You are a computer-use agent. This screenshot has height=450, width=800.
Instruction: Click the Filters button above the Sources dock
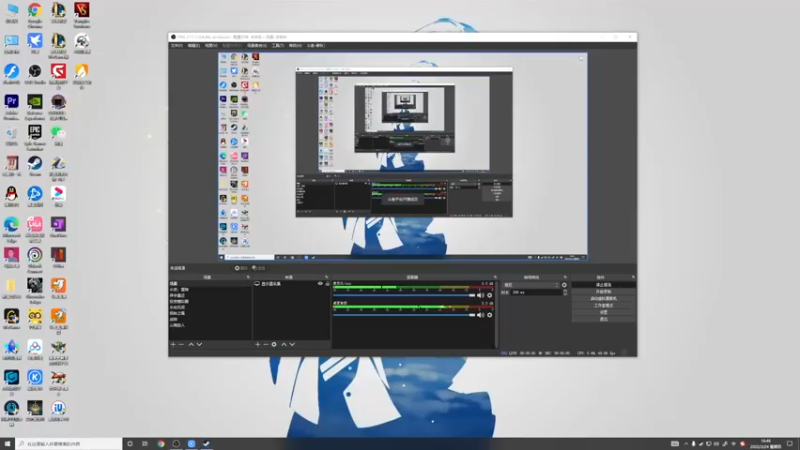click(259, 268)
